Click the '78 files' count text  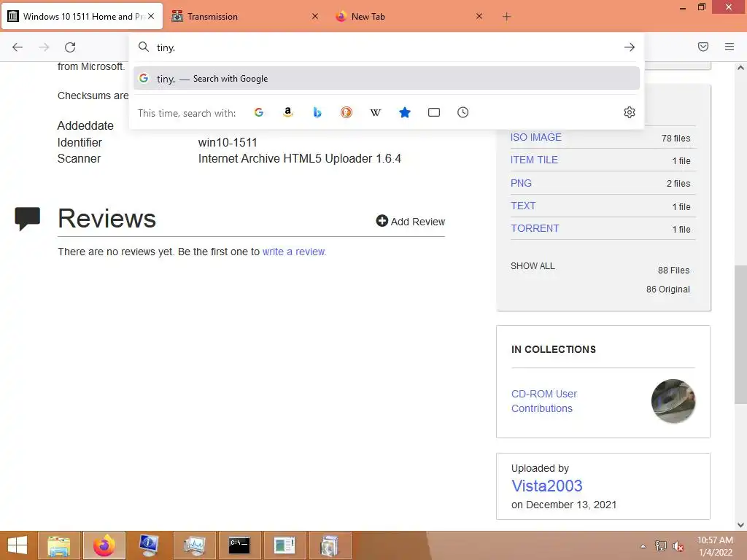point(676,138)
